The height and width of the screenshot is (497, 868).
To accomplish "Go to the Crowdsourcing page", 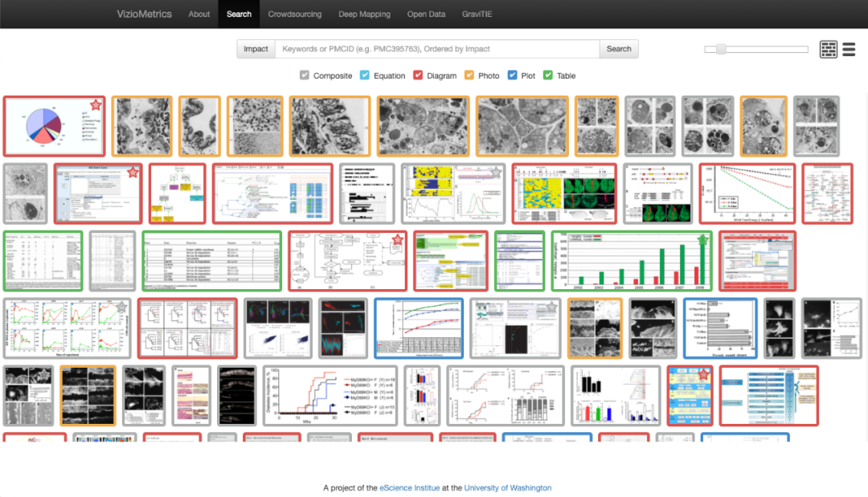I will click(294, 14).
